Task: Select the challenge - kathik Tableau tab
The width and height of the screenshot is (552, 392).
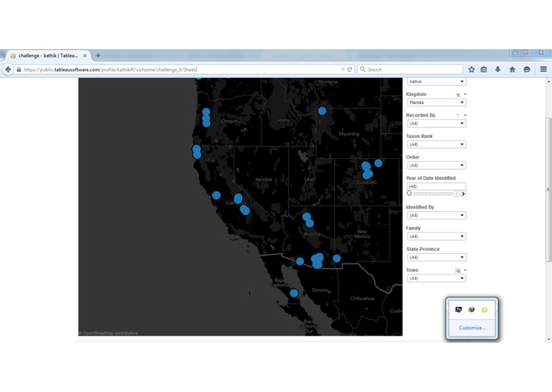Action: pyautogui.click(x=48, y=56)
